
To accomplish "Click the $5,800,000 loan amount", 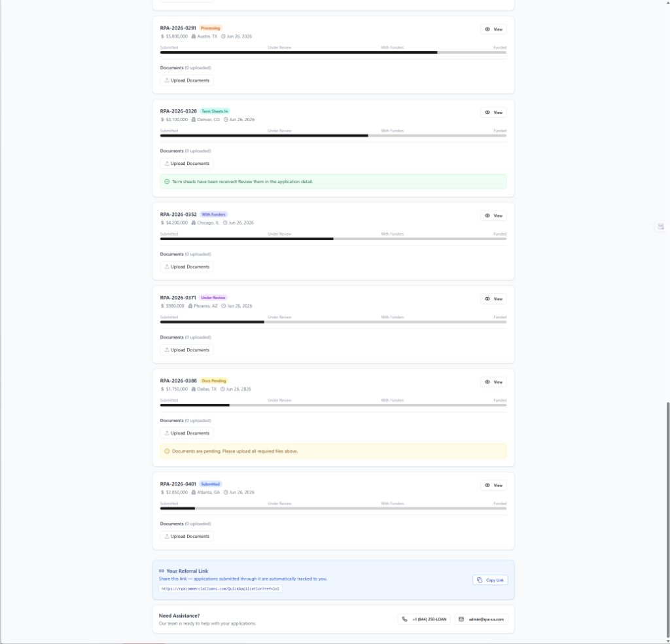I will 177,37.
